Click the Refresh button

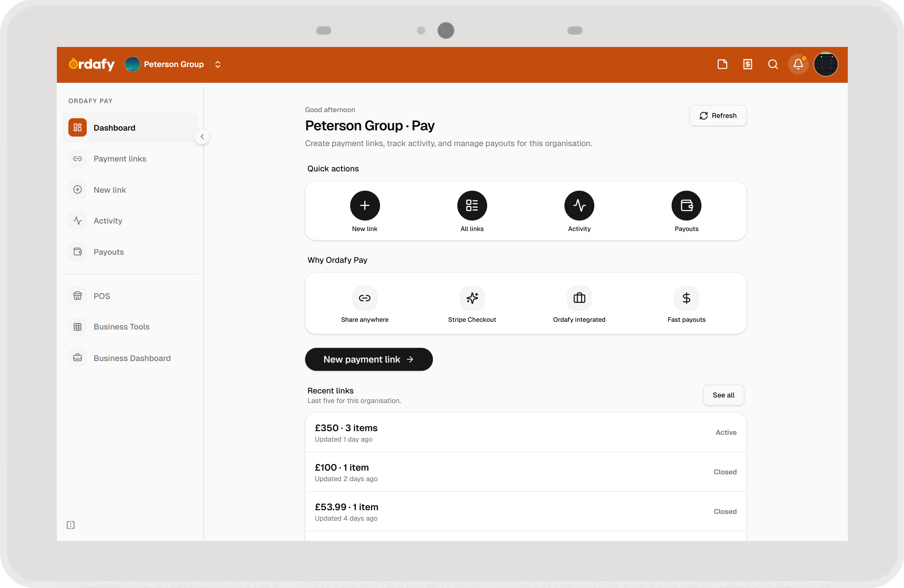tap(718, 116)
